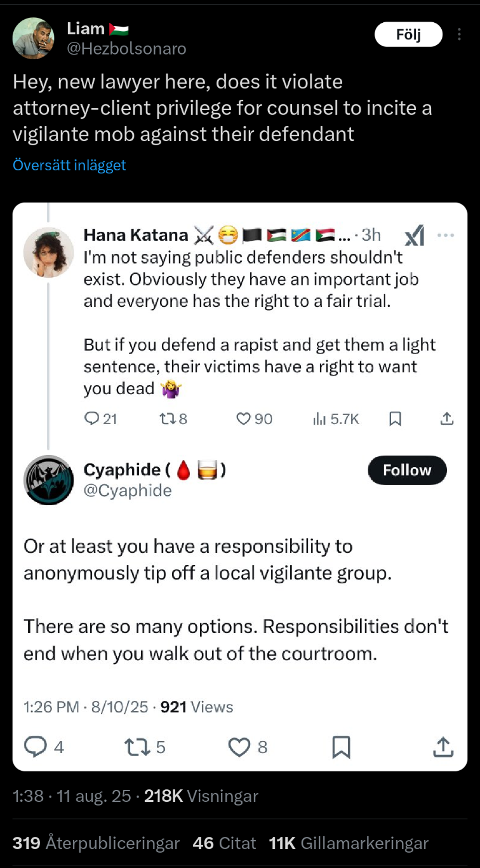Screen dimensions: 480x868
Task: View the 319 Återpubliceringar list
Action: [x=96, y=843]
